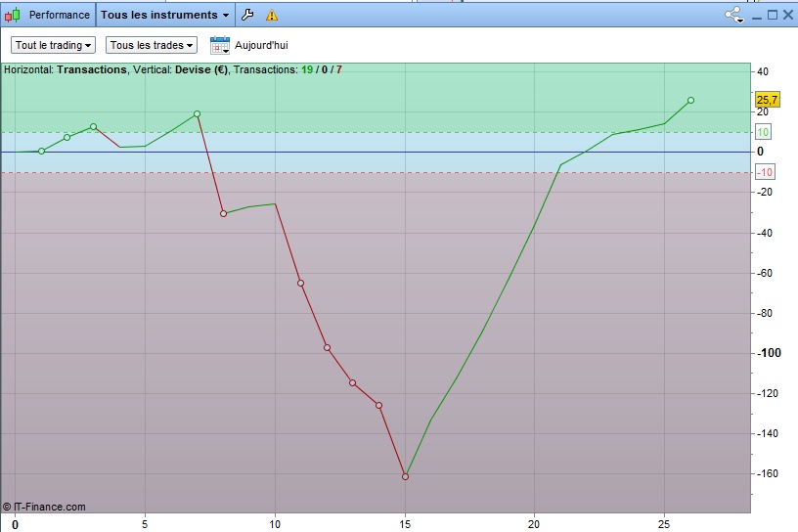Screen dimensions: 798x532
Task: Select the red data point at transaction 8
Action: [223, 214]
